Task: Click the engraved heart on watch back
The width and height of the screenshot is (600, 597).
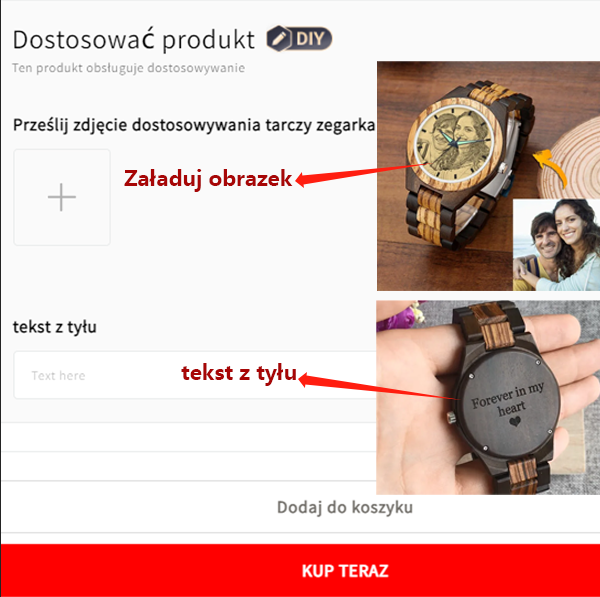Action: 515,421
